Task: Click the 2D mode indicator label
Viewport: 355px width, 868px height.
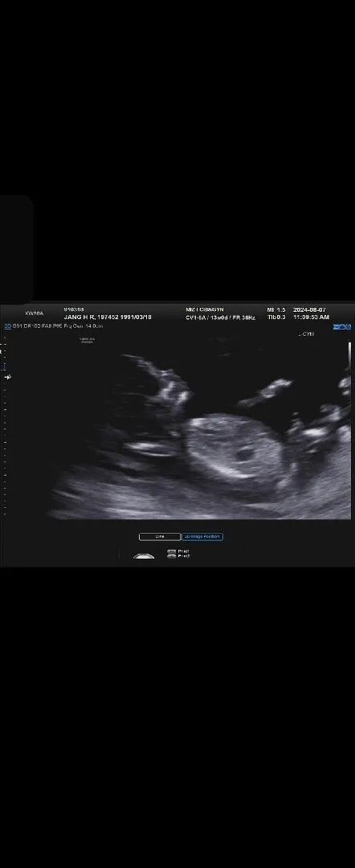Action: (7, 326)
